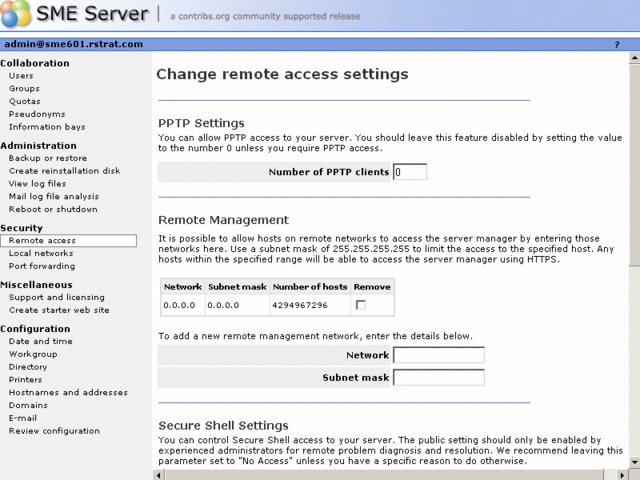Open View log files
Screen dimensions: 640x480
[37, 183]
